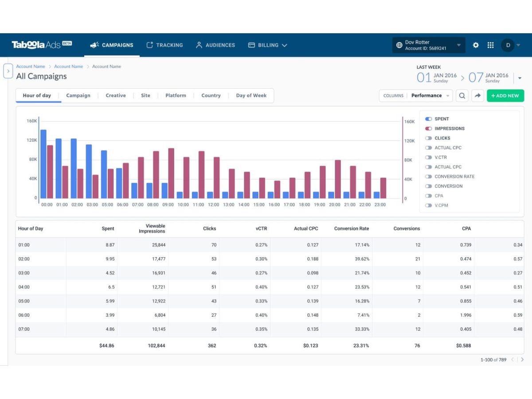Click the maroon impressions bar at 09:00
This screenshot has height=399, width=532.
(171, 173)
